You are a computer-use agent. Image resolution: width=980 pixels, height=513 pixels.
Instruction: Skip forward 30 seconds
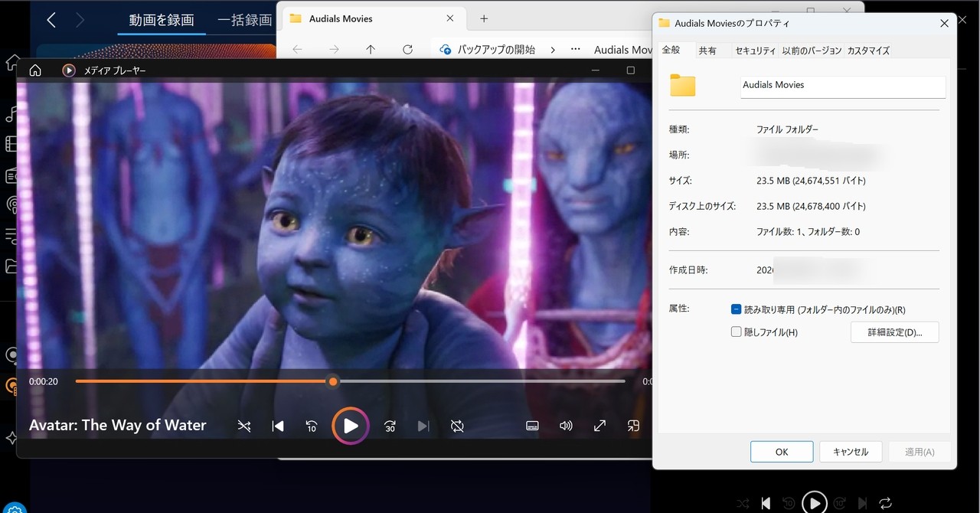[390, 426]
